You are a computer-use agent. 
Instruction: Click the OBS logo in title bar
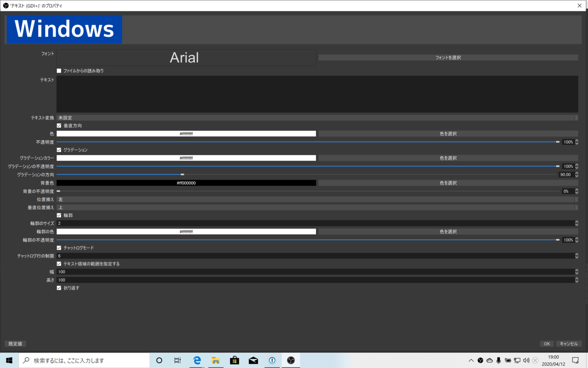(6, 6)
